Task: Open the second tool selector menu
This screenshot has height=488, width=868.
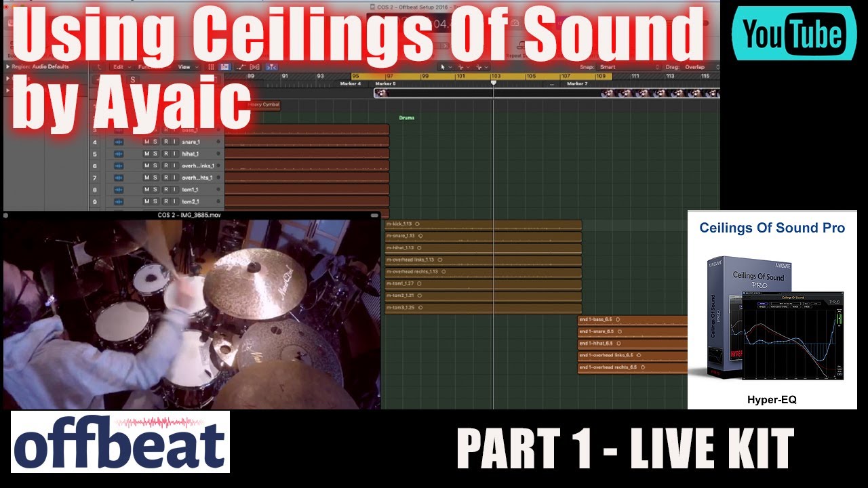Action: pos(463,67)
